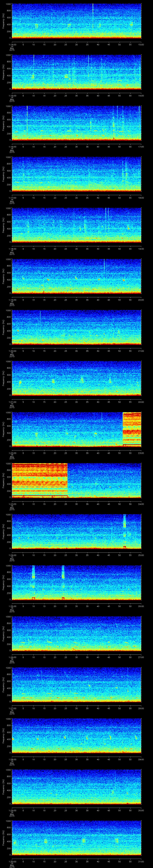Select the 28:00 end time label

coord(141,708)
